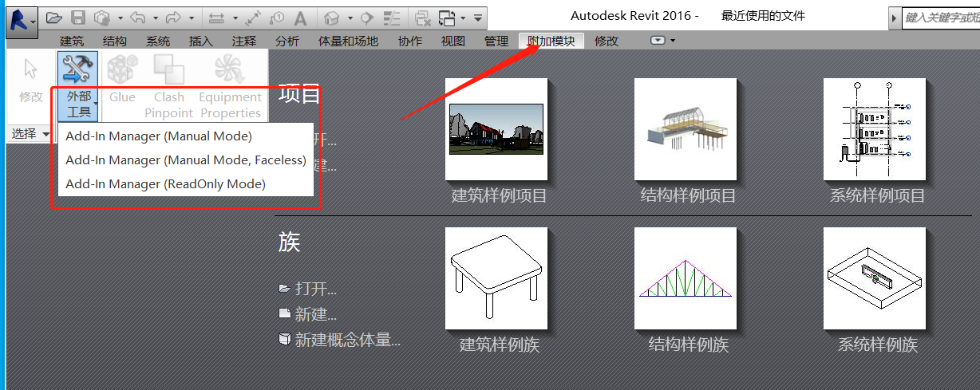The width and height of the screenshot is (980, 390).
Task: Toggle the Thin Lines icon
Action: [392, 18]
